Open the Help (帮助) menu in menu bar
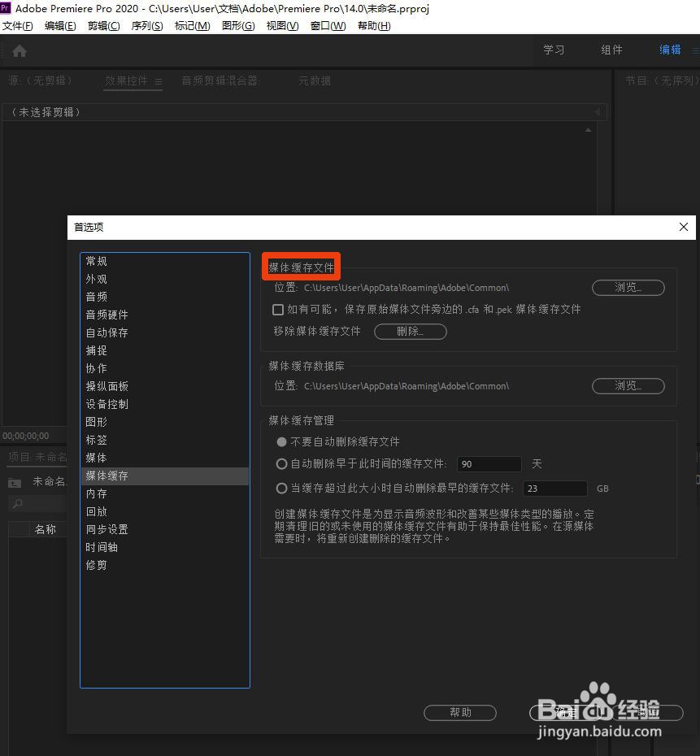Image resolution: width=700 pixels, height=756 pixels. pos(374,26)
